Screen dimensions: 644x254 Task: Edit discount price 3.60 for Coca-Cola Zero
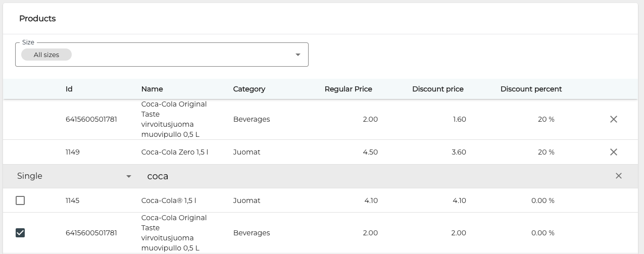click(x=458, y=152)
